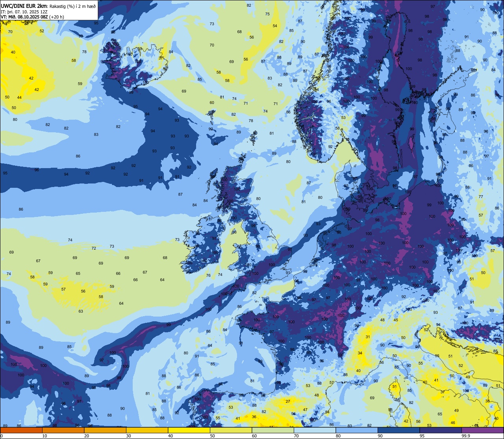Click the humidity value 60 near the Faroe Islands
The image size is (504, 439).
click(212, 102)
